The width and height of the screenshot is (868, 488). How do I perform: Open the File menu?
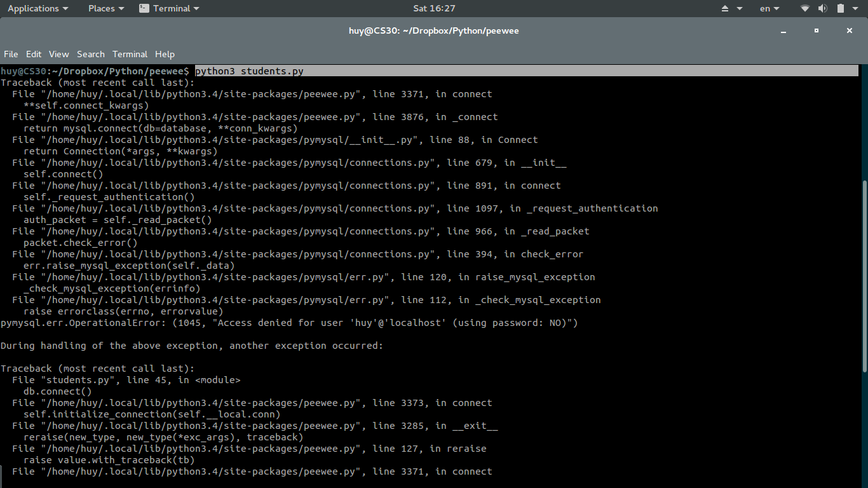11,54
